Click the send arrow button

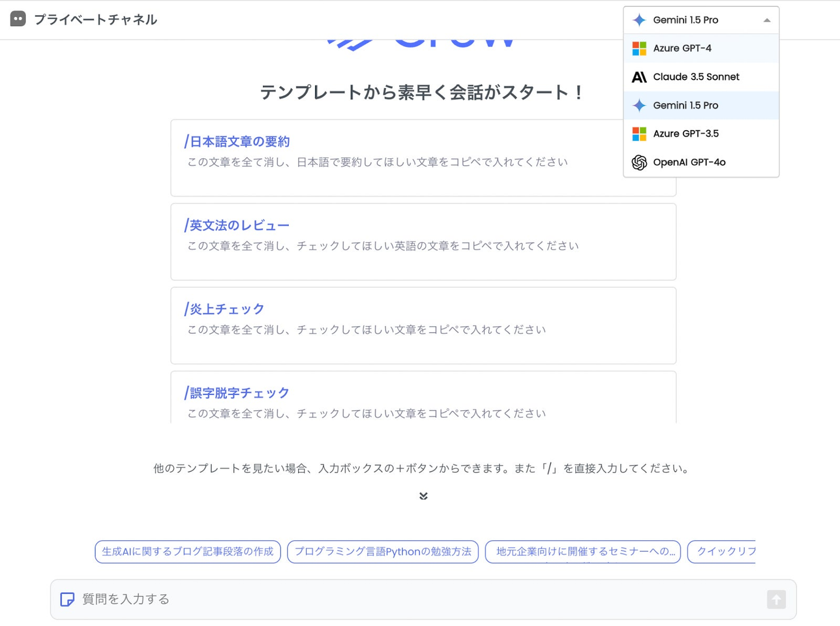coord(776,599)
